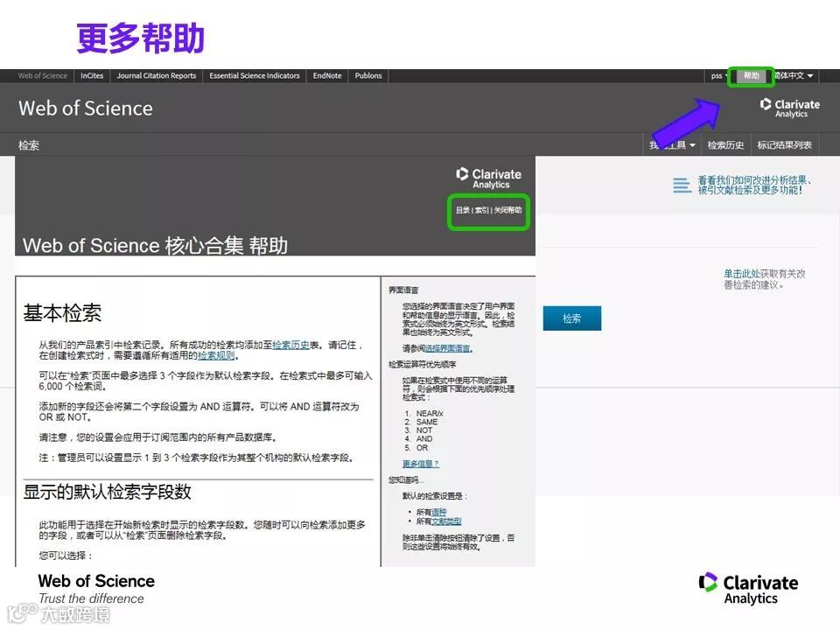Click the NOT operator list item
Viewport: 840px width, 630px height.
(x=424, y=430)
